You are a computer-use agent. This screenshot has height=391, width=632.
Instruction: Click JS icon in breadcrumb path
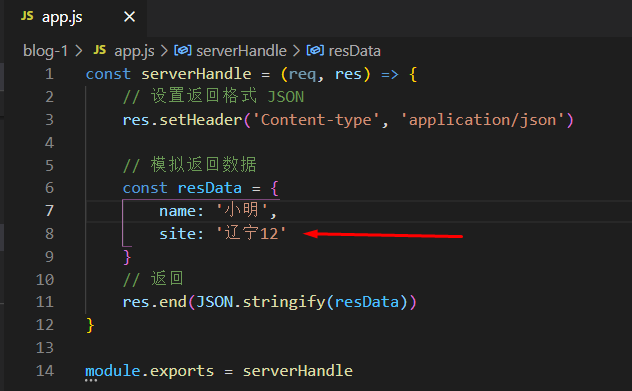click(x=100, y=50)
